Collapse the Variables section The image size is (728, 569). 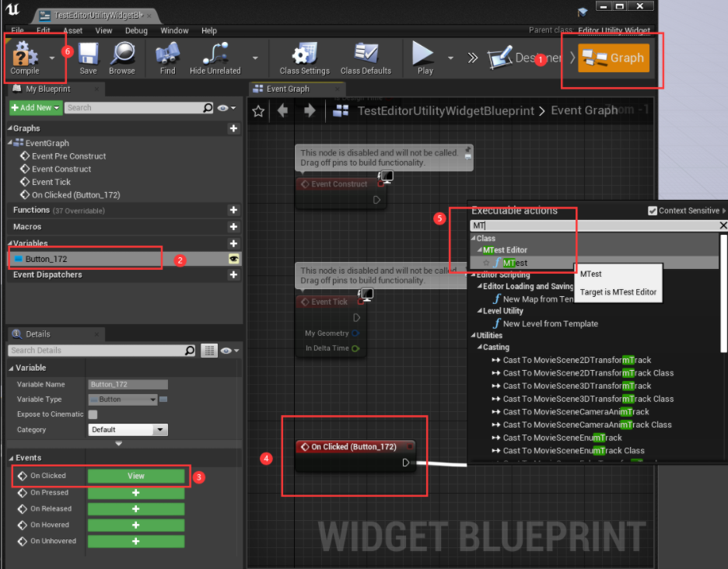(x=10, y=243)
